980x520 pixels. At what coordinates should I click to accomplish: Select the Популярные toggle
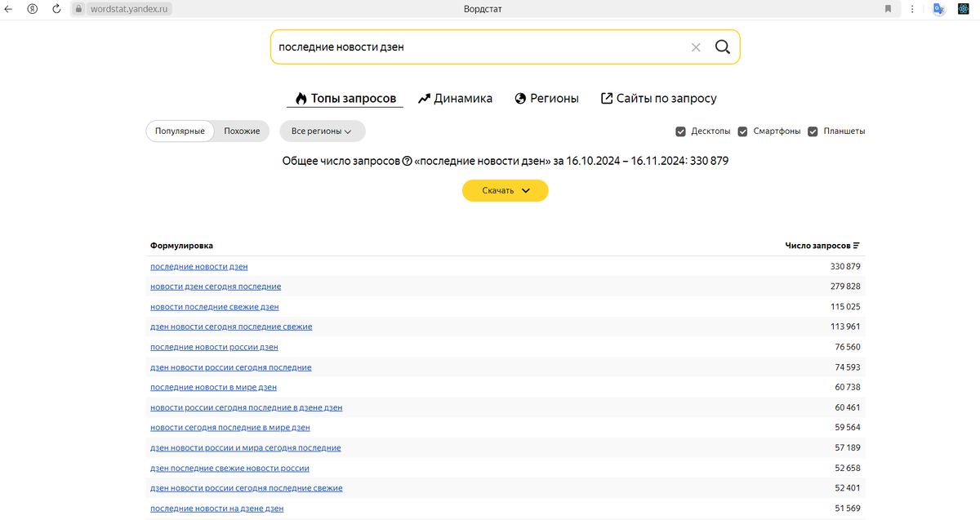tap(180, 131)
